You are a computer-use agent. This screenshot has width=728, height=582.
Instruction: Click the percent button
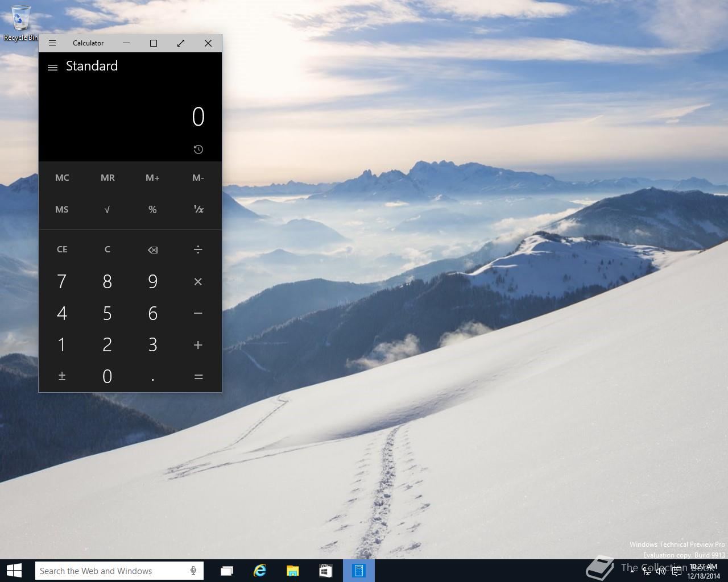click(x=152, y=210)
